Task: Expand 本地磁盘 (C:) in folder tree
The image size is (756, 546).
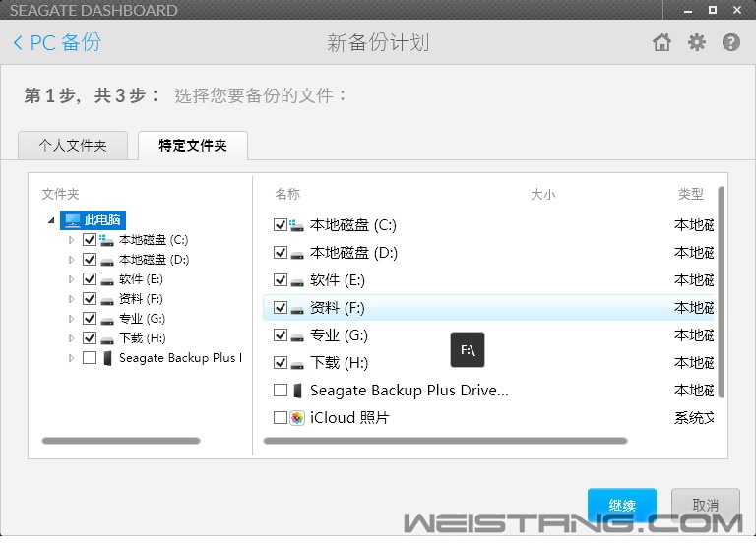Action: (x=71, y=239)
